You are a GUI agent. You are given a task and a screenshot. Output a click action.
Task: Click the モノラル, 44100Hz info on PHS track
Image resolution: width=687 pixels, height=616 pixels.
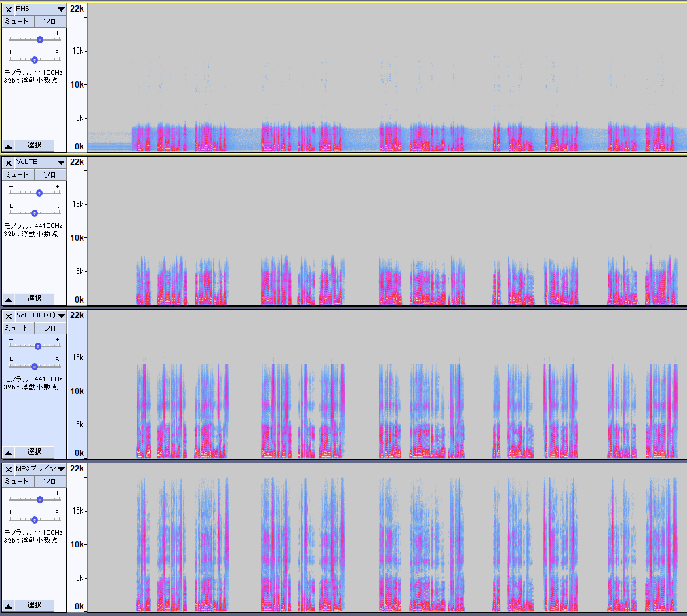click(x=33, y=73)
